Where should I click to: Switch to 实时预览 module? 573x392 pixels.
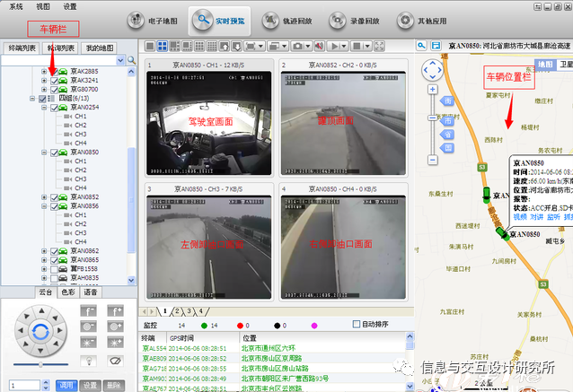pos(220,21)
